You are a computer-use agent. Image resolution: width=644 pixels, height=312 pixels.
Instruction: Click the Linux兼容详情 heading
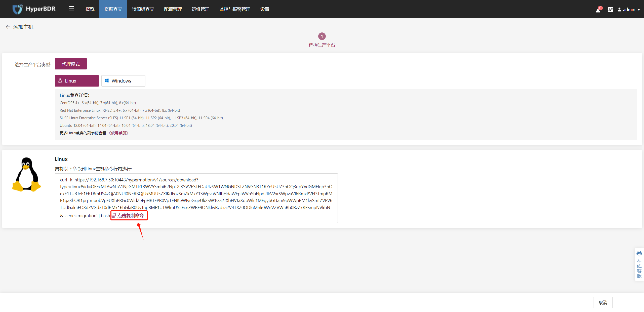pyautogui.click(x=74, y=95)
